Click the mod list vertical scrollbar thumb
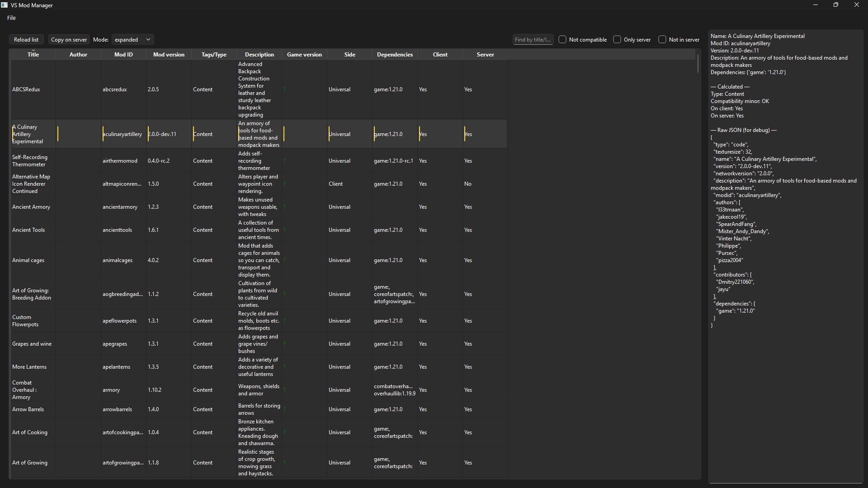 [x=698, y=64]
